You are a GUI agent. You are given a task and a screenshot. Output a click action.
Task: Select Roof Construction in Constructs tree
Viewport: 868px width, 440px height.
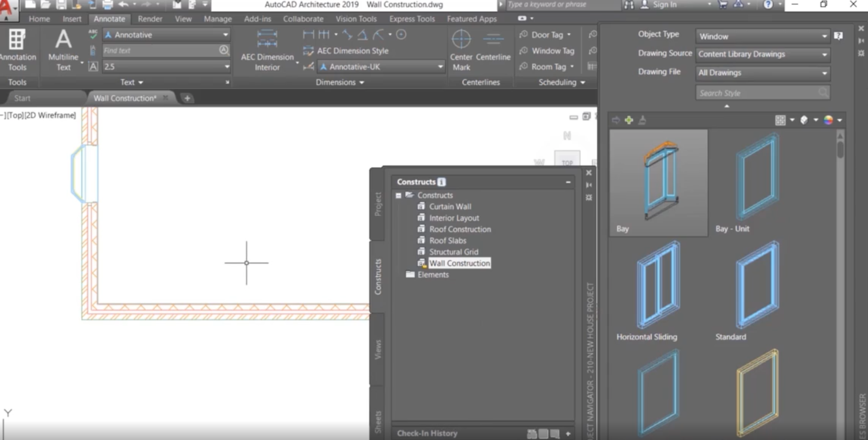[460, 229]
